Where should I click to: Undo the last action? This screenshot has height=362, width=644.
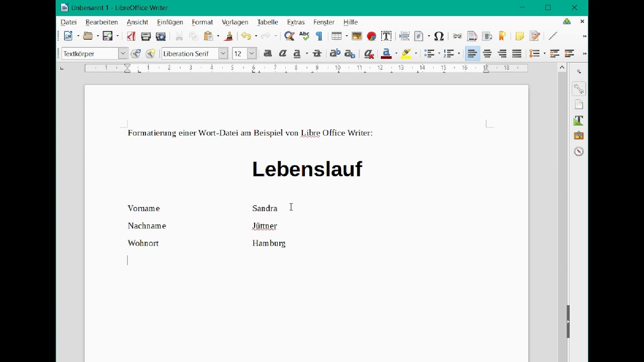pos(246,36)
